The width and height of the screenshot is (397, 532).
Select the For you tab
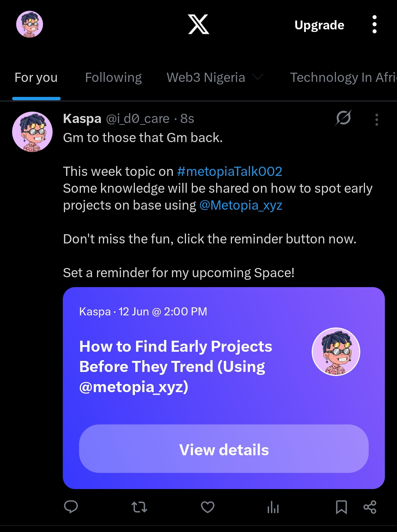tap(36, 77)
